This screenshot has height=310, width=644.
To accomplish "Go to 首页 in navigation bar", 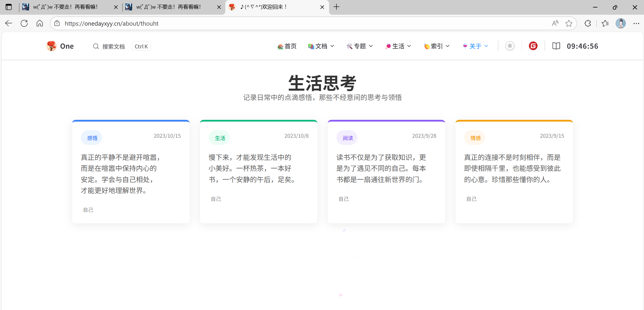I will (287, 46).
